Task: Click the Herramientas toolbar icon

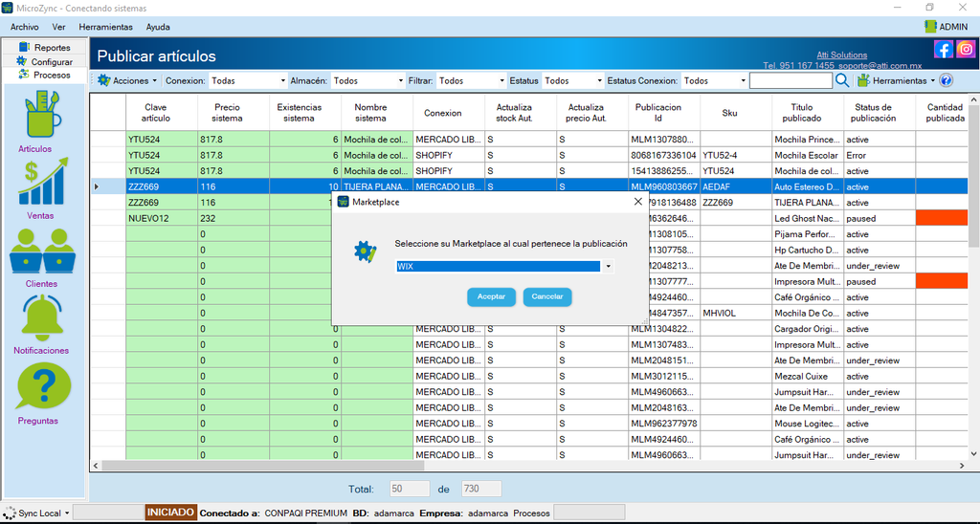Action: click(863, 80)
